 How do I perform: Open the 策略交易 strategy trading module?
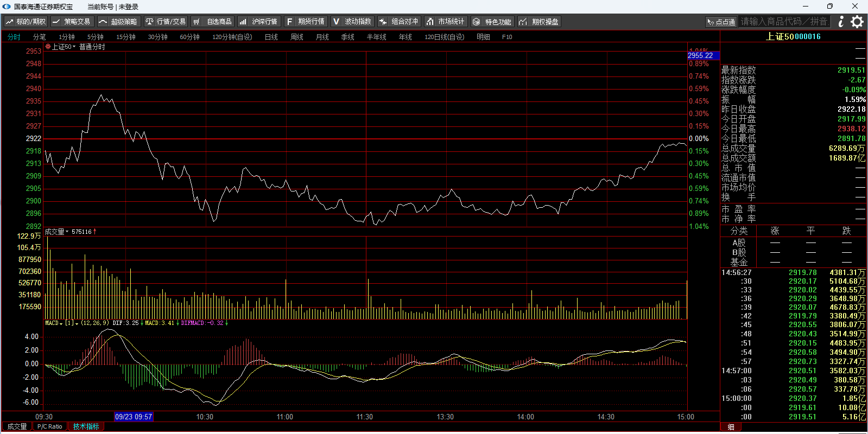tap(72, 22)
